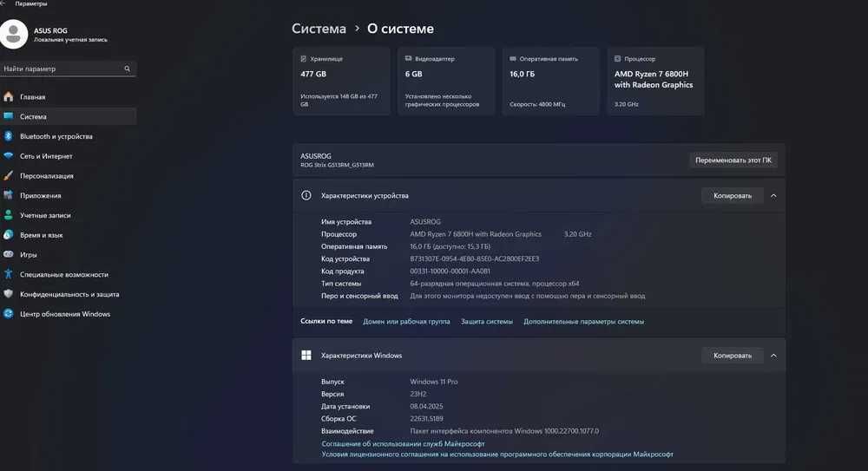Open the Игры gamepad icon

[x=9, y=255]
